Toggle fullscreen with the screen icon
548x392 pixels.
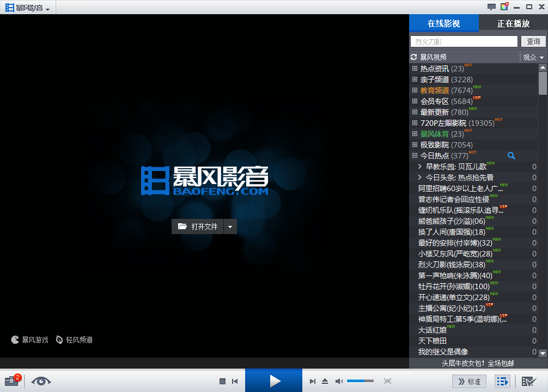tap(387, 381)
